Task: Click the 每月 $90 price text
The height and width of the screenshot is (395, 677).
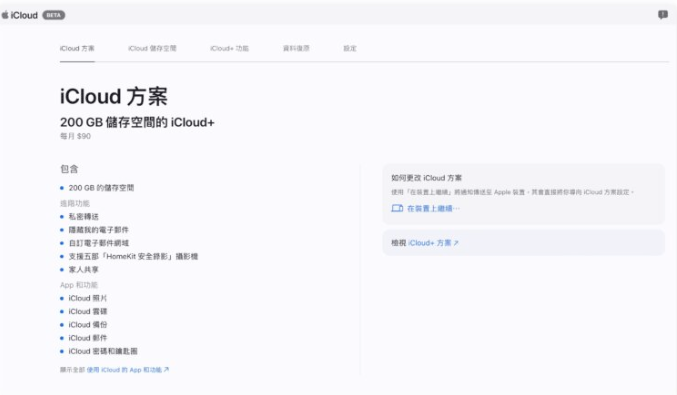Action: coord(76,136)
